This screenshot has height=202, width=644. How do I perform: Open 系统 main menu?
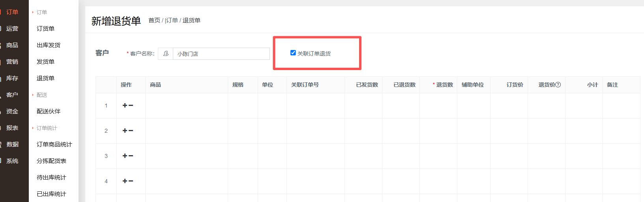(12, 161)
